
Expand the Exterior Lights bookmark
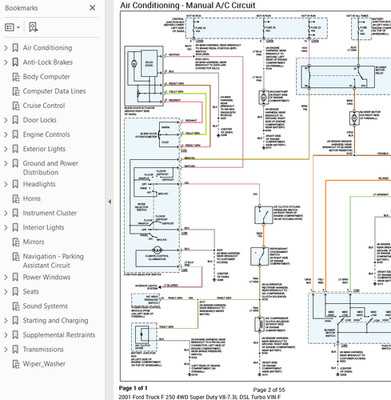pos(5,149)
